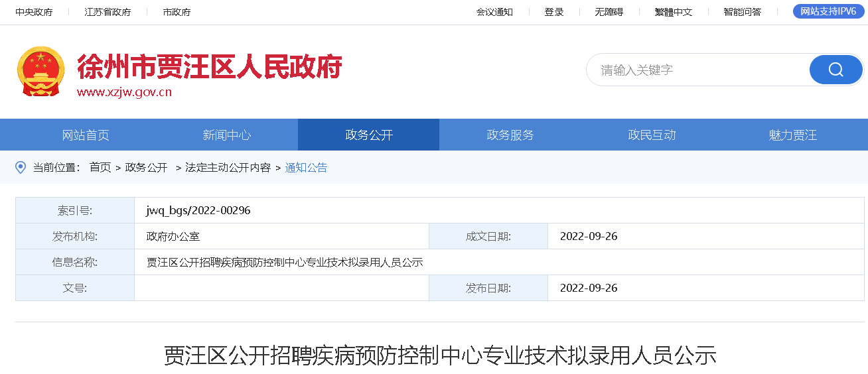The height and width of the screenshot is (374, 868).
Task: Click 法定主动公开内容 breadcrumb link
Action: tap(228, 168)
